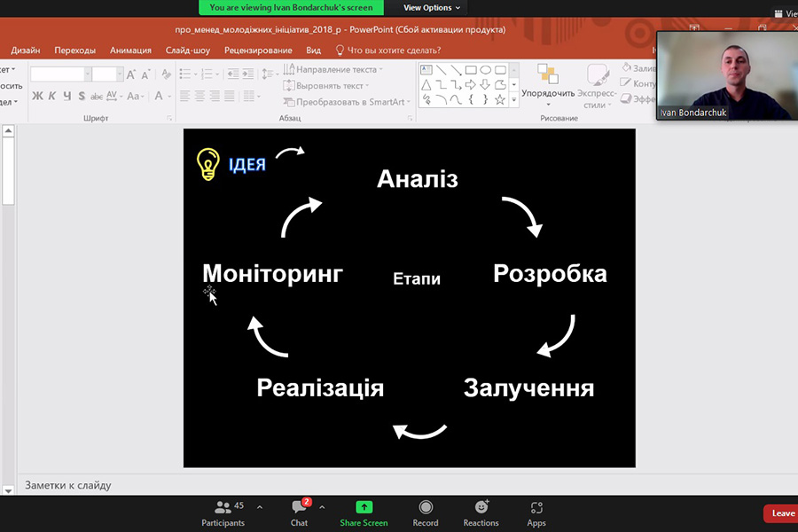Center the paragraph text
Viewport: 798px width, 532px height.
pos(200,96)
